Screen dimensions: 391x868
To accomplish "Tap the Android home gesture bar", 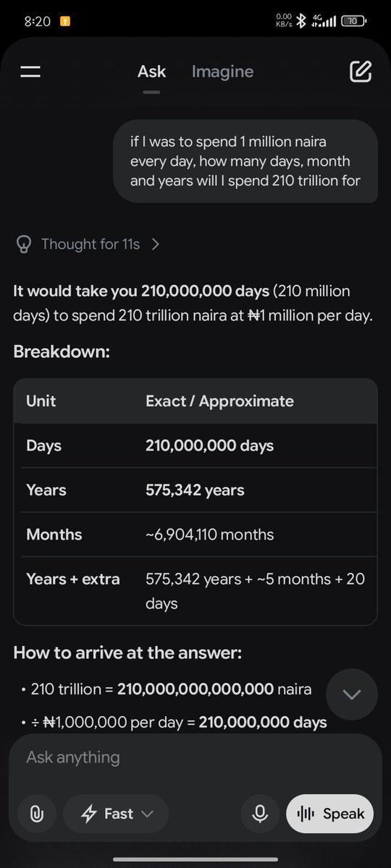I will point(195,859).
